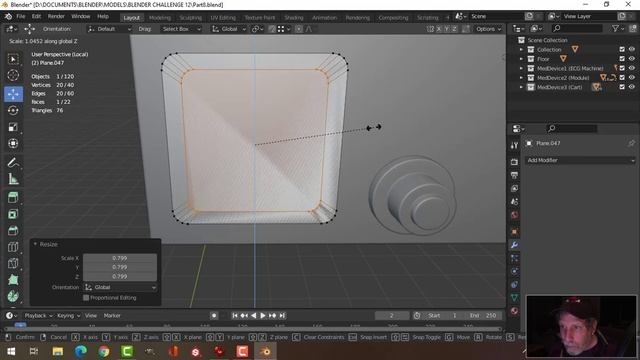This screenshot has width=640, height=360.
Task: Choose the Bevel tool
Action: click(13, 231)
